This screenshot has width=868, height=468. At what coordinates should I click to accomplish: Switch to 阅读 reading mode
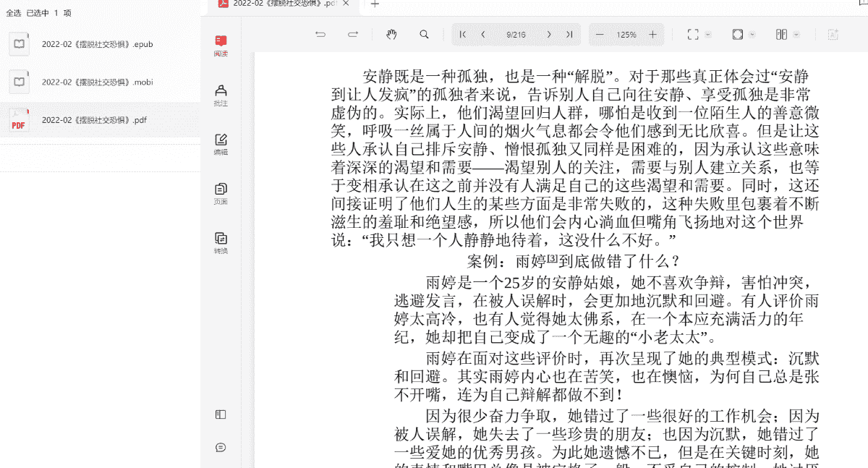click(x=221, y=46)
